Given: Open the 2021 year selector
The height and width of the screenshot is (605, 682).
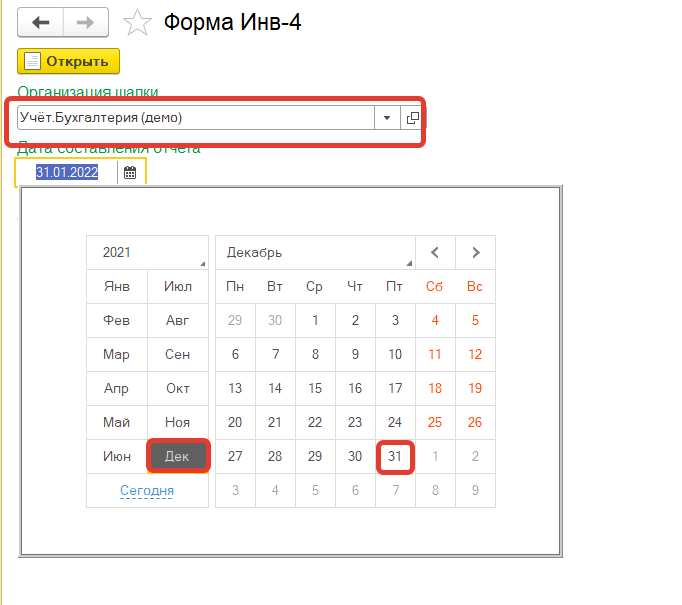Looking at the screenshot, I should point(147,252).
